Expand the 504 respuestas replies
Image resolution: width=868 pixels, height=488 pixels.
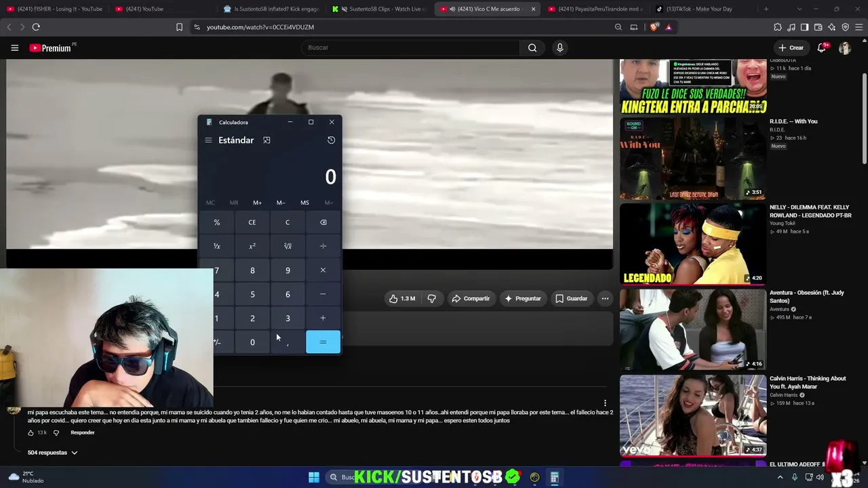click(x=52, y=452)
